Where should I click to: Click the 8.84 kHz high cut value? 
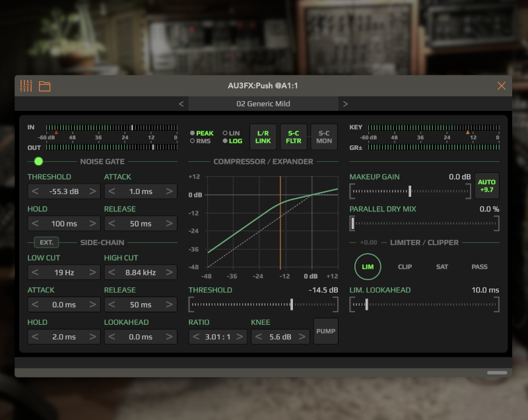141,272
